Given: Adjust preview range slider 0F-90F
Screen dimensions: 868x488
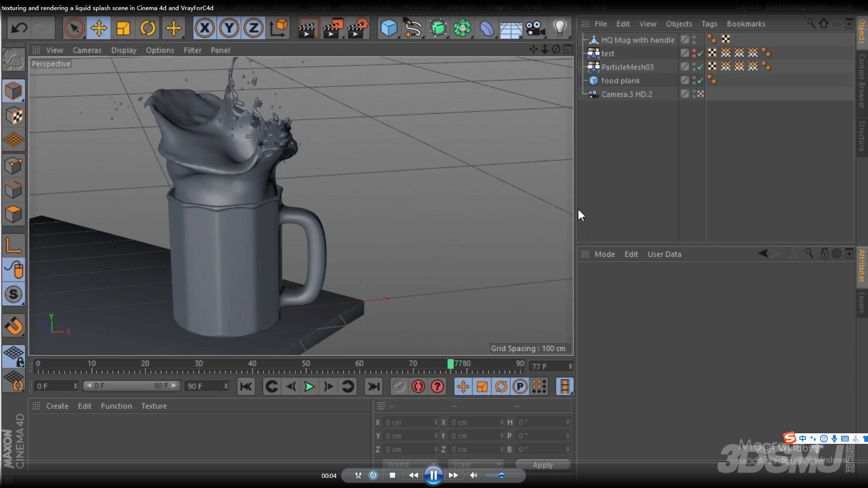Looking at the screenshot, I should 132,386.
